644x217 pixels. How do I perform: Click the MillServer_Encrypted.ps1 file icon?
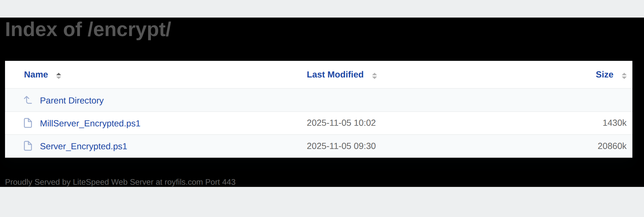click(x=28, y=123)
